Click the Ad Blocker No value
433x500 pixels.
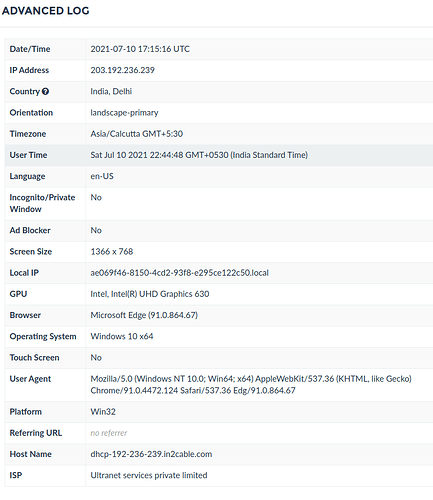(96, 230)
